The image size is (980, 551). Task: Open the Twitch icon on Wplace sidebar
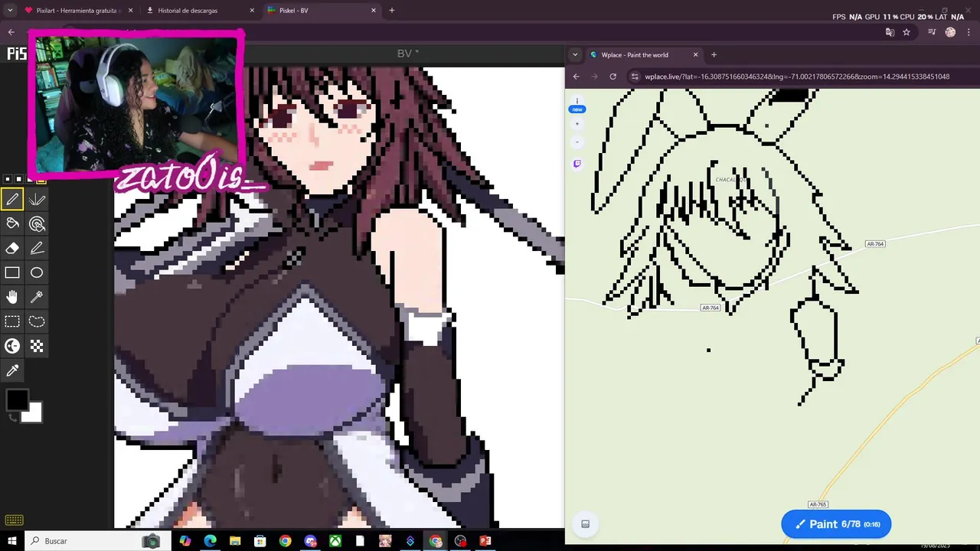pos(577,164)
